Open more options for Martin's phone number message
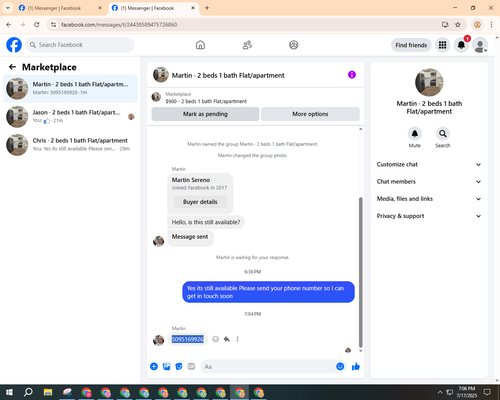This screenshot has height=400, width=500. pyautogui.click(x=237, y=339)
